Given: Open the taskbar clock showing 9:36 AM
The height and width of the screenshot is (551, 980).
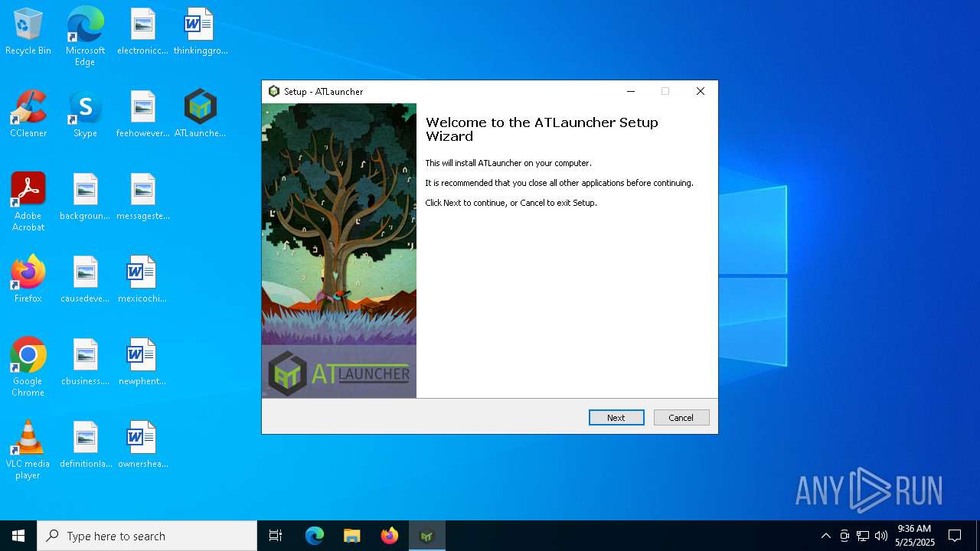Looking at the screenshot, I should 915,536.
